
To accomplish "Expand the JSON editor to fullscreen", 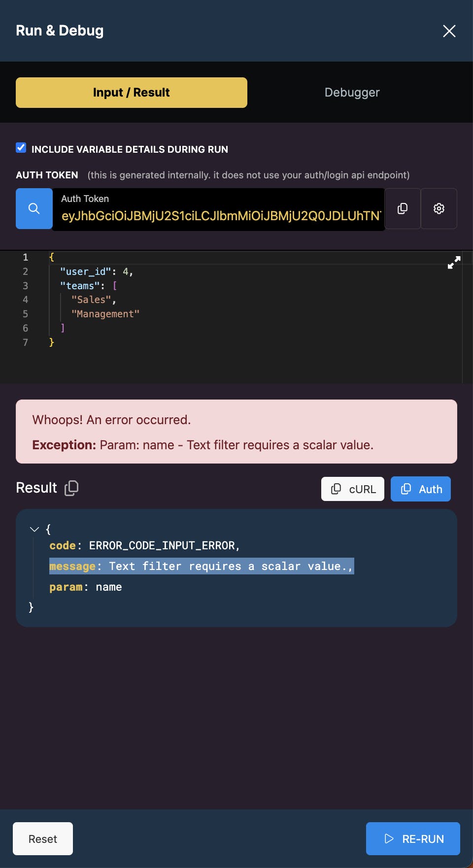I will [x=454, y=263].
